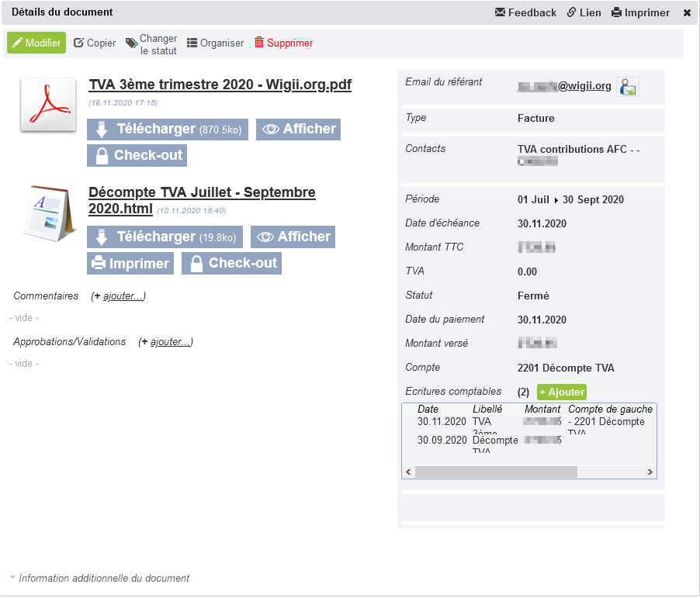Click the contact card icon beside referent email
The width and height of the screenshot is (700, 598).
click(627, 87)
